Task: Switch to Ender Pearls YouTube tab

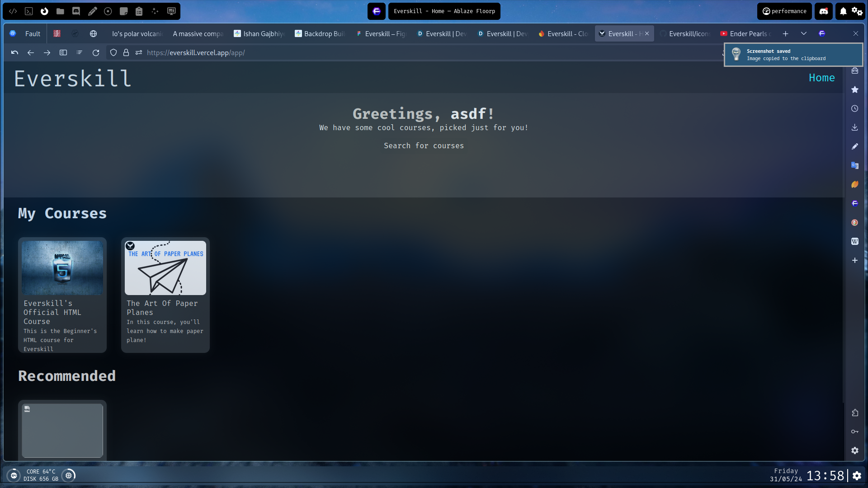Action: [746, 33]
